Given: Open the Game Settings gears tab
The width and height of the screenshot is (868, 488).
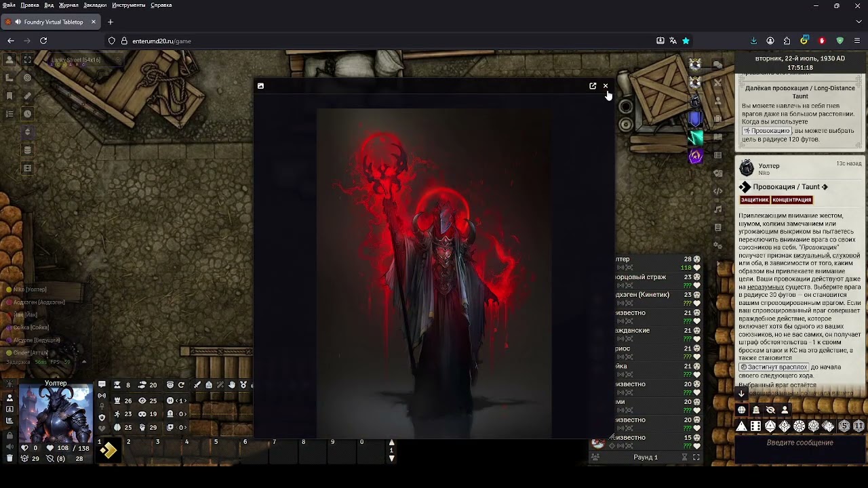Looking at the screenshot, I should (718, 245).
